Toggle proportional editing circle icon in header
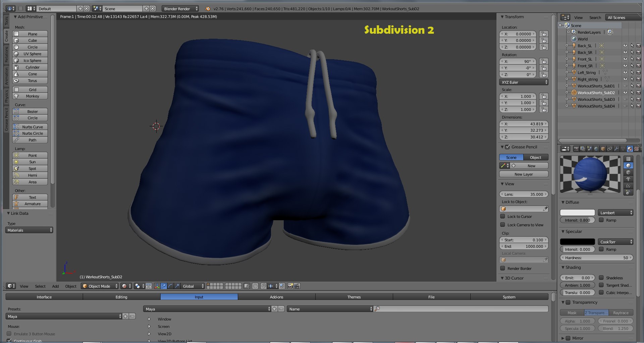The width and height of the screenshot is (644, 343). click(255, 286)
